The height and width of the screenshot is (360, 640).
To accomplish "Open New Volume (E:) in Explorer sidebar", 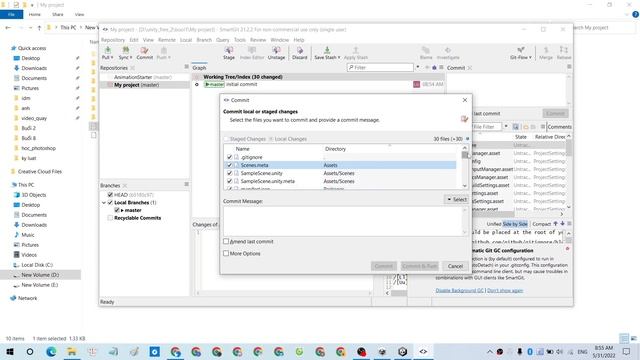I will point(40,285).
